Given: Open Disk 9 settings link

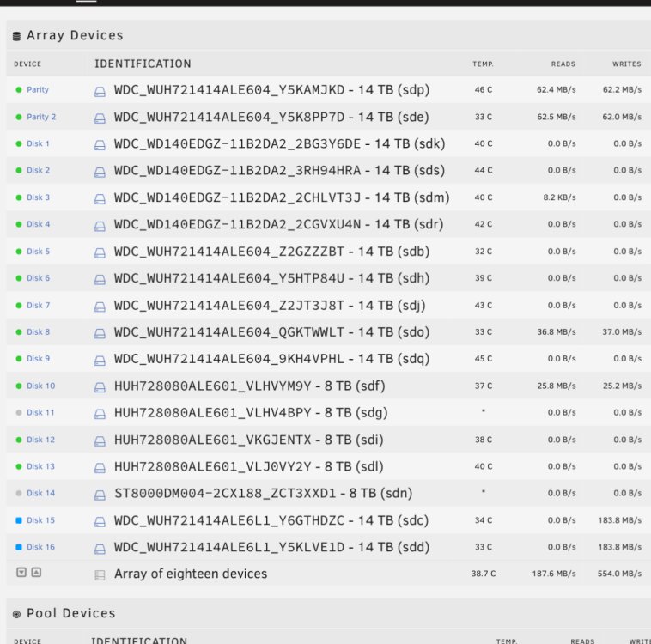Looking at the screenshot, I should coord(38,359).
